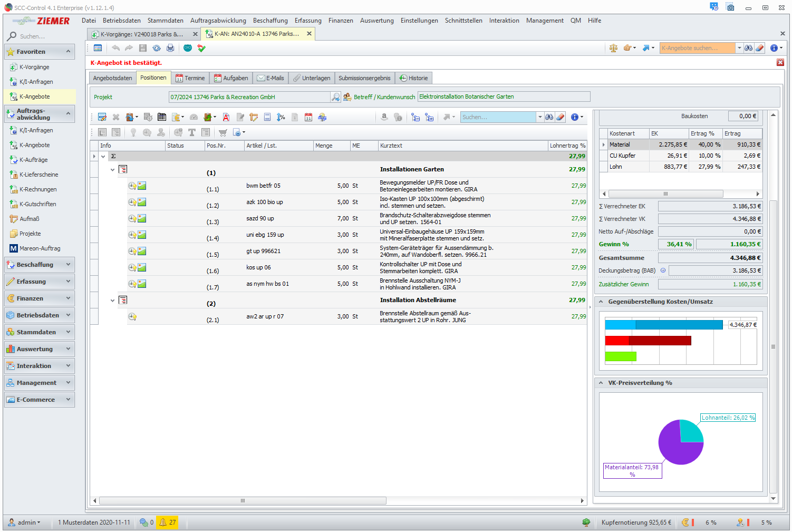Open K-Aufträge in the sidebar

(x=33, y=160)
